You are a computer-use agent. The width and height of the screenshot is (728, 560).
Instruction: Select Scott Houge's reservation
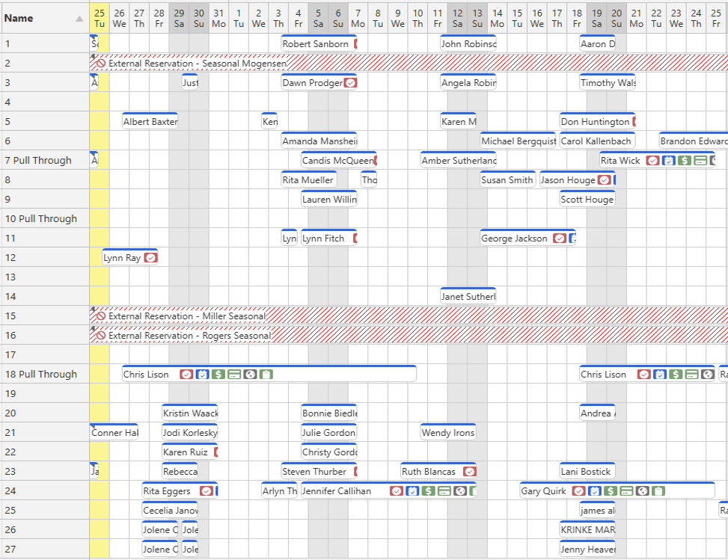(x=587, y=200)
